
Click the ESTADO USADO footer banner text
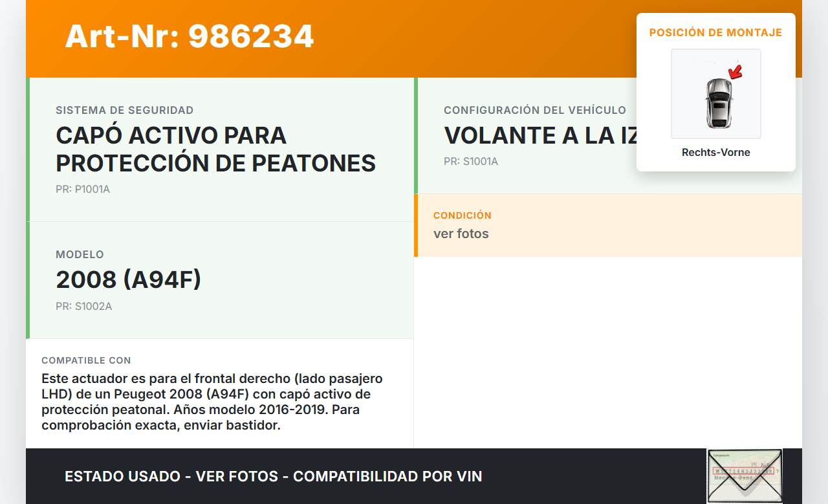274,476
